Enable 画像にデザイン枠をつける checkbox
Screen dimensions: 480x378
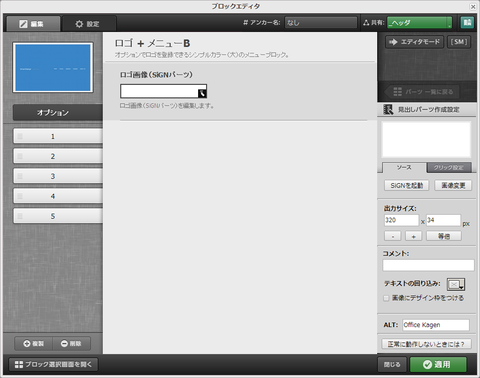pos(386,298)
